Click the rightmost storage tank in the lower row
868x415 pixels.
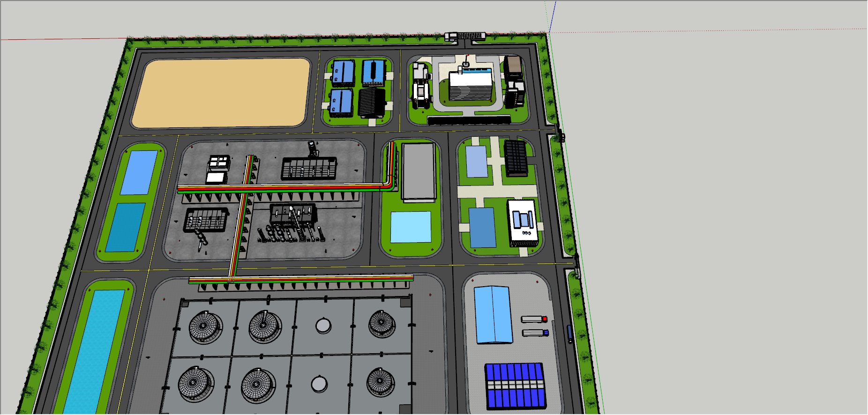(381, 383)
